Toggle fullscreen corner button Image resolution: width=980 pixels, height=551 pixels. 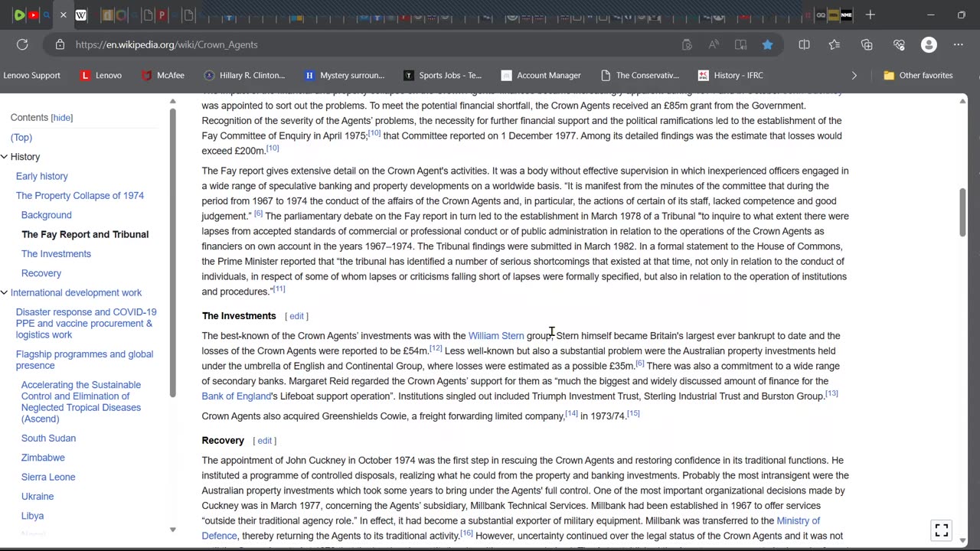942,530
